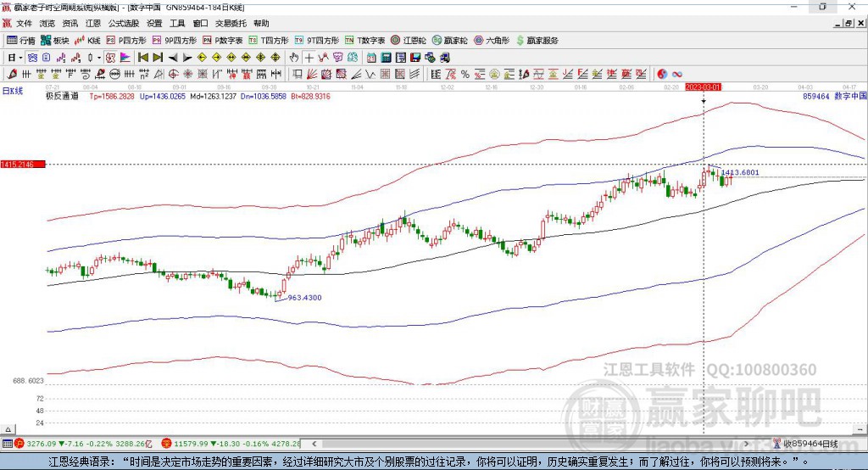This screenshot has height=470, width=868.
Task: Click the calendar date icon
Action: (x=371, y=58)
